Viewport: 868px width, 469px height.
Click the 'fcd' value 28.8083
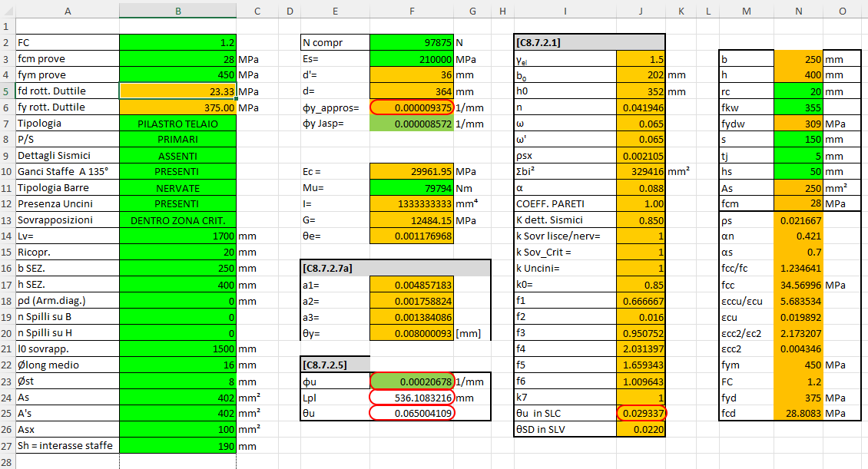point(798,413)
